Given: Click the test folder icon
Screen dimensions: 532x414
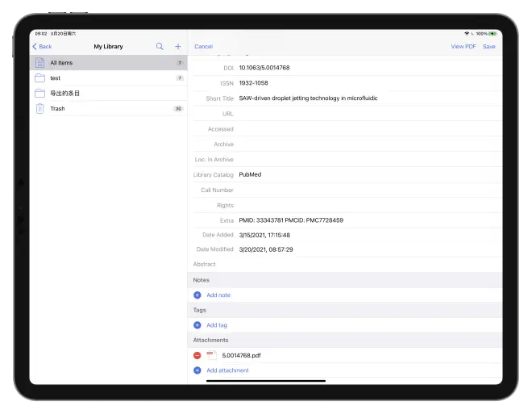Looking at the screenshot, I should [40, 78].
